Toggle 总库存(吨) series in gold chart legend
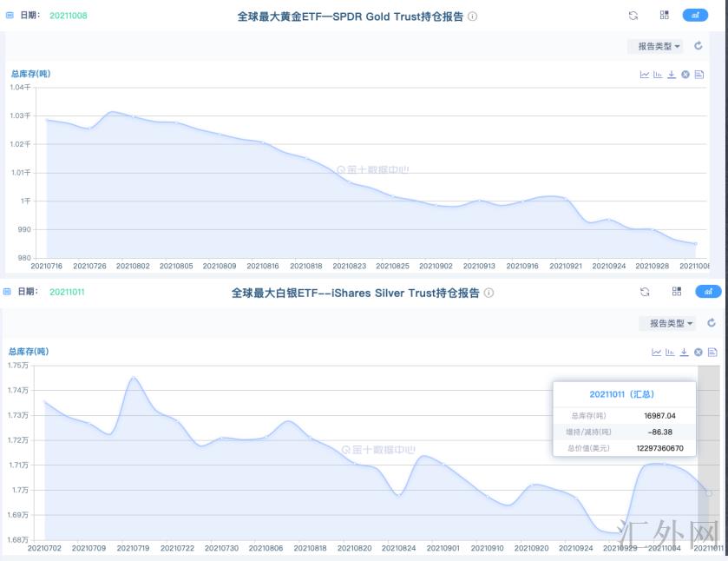The image size is (728, 561). click(30, 74)
